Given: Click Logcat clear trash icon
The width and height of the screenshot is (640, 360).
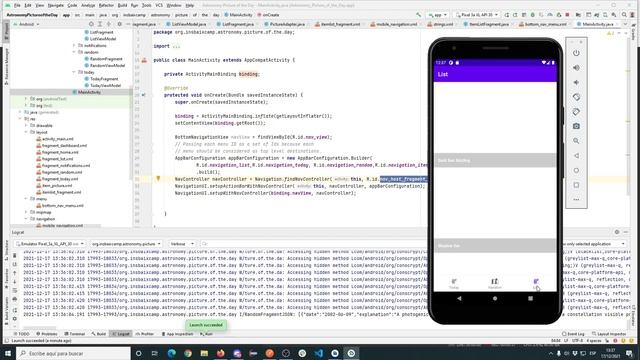Looking at the screenshot, I should [15, 256].
